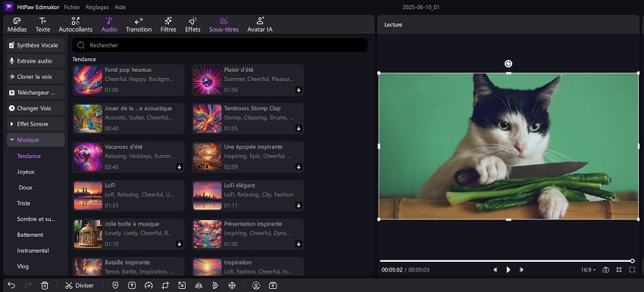This screenshot has width=644, height=292.
Task: Download Présentation inspirante track
Action: point(299,244)
